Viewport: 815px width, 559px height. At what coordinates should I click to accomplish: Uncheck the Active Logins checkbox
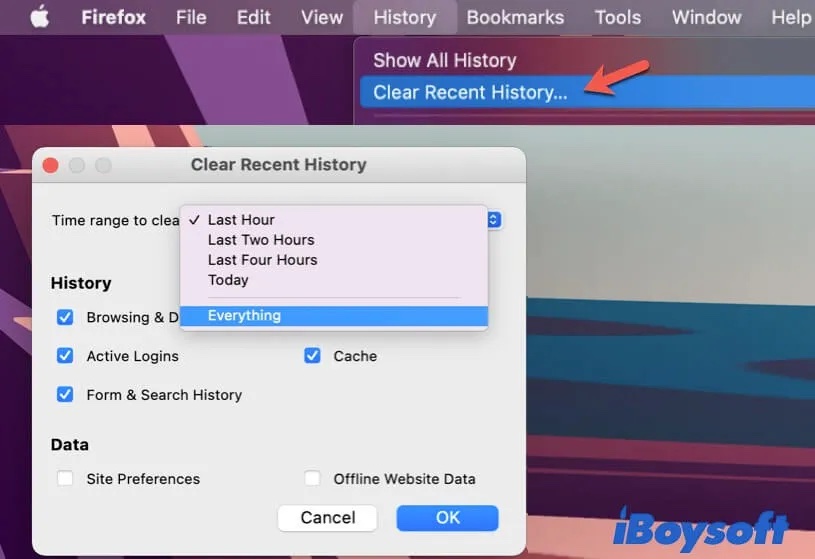[x=65, y=356]
